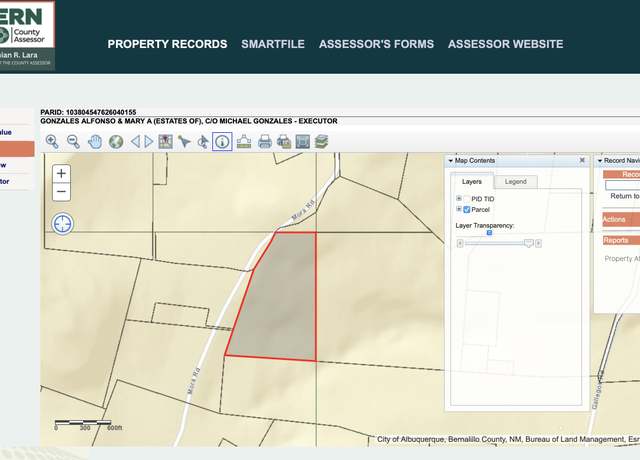The width and height of the screenshot is (640, 460).
Task: Click the Print map icon
Action: (265, 142)
